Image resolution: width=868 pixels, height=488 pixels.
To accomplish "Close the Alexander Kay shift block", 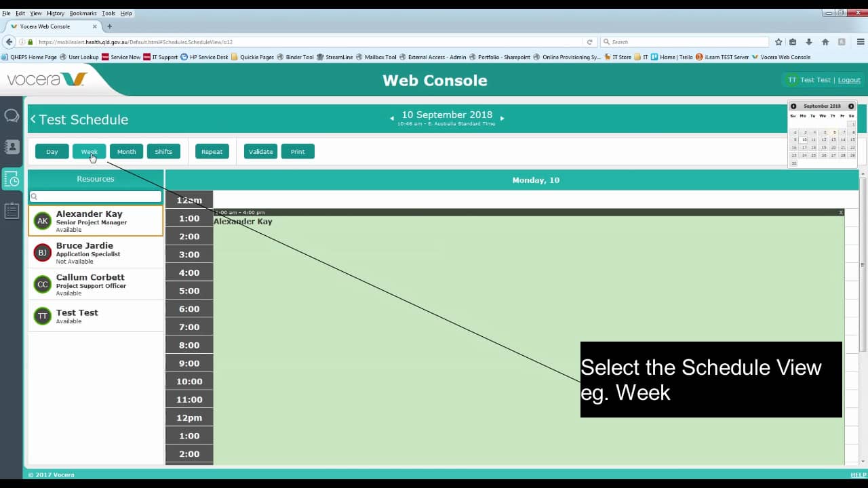I will [x=841, y=212].
